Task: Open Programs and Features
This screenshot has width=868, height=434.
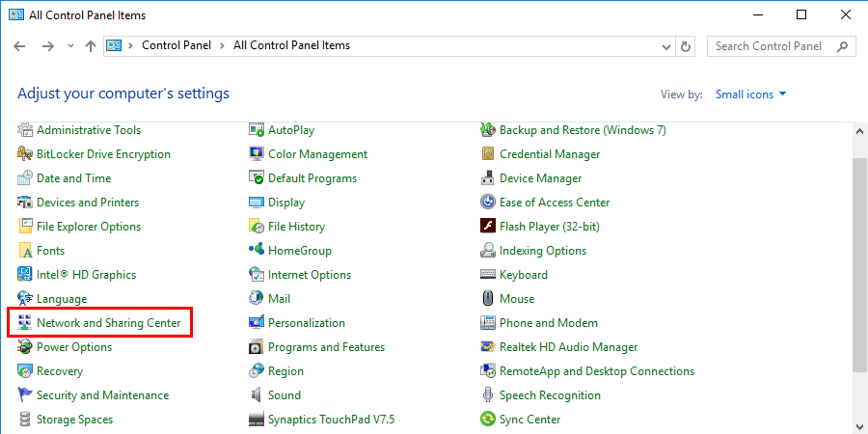Action: pos(327,347)
